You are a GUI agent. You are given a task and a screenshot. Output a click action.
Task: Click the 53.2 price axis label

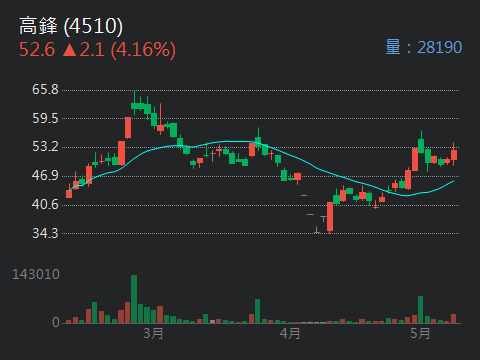click(x=45, y=146)
